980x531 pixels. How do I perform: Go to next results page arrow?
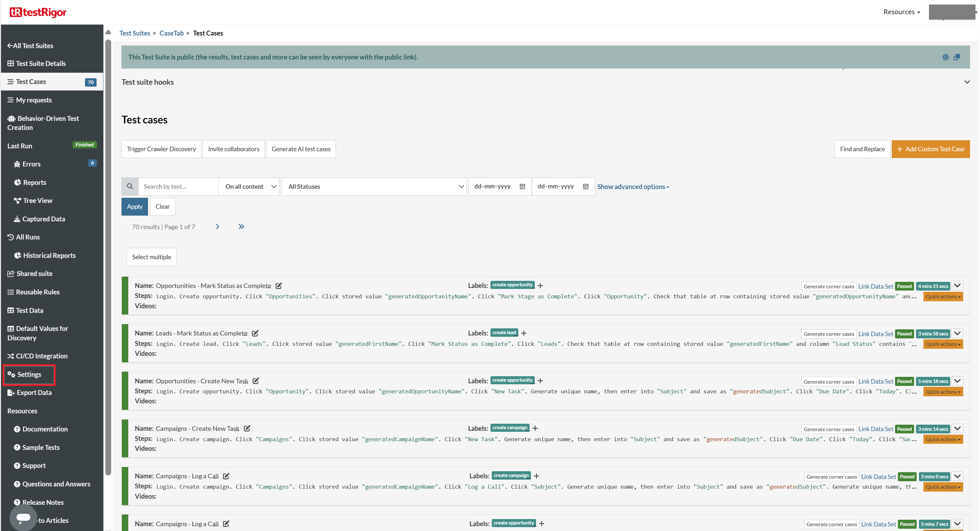pos(217,227)
